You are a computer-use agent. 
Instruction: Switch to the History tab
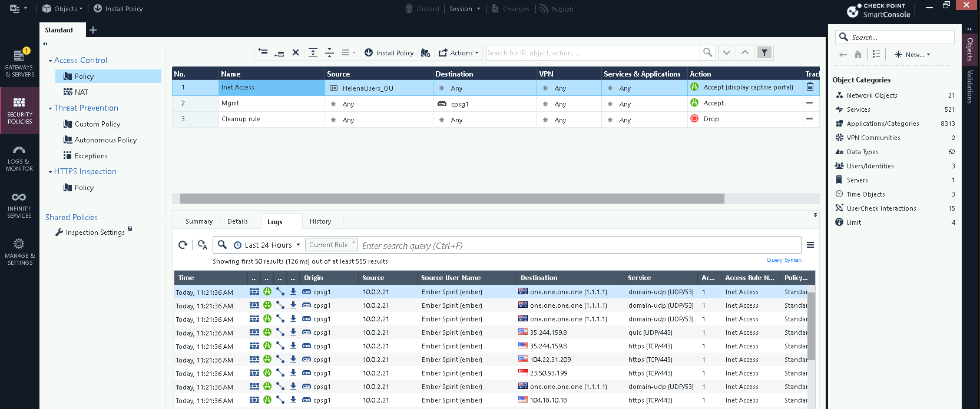point(320,221)
